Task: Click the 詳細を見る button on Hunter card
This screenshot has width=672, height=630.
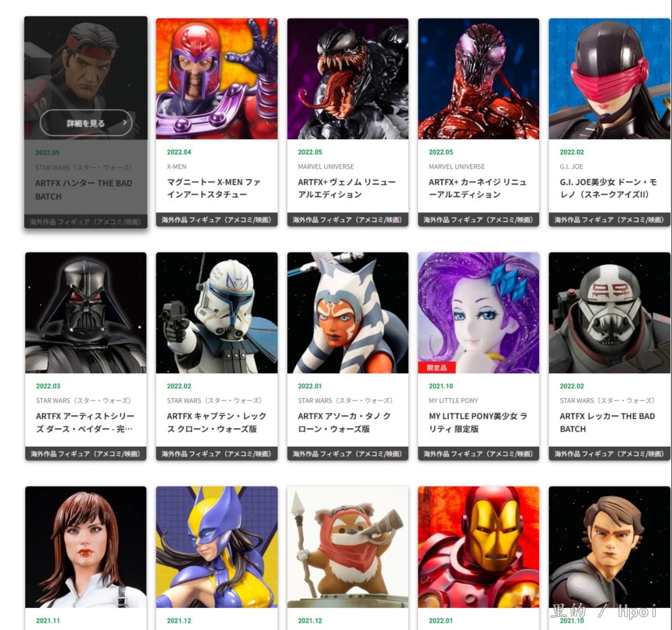Action: click(x=86, y=123)
